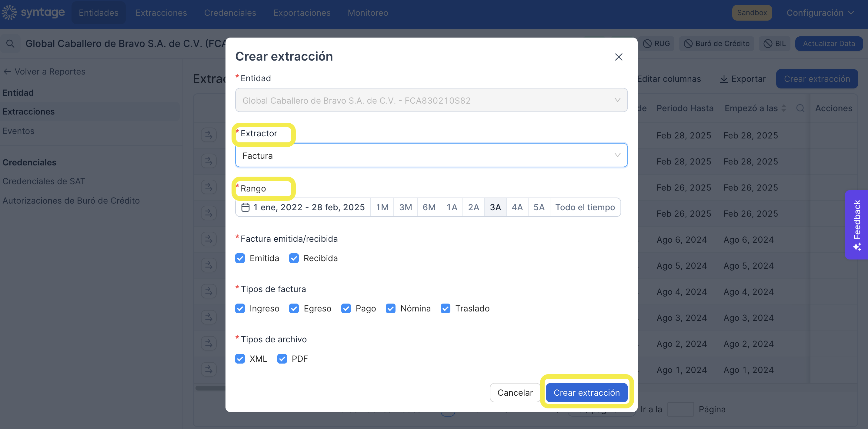
Task: Click the row icon for the Ago 2, 2024 row
Action: (x=209, y=344)
